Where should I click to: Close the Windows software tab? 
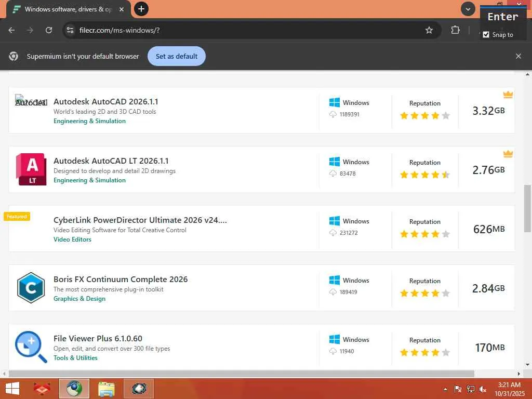pos(122,9)
